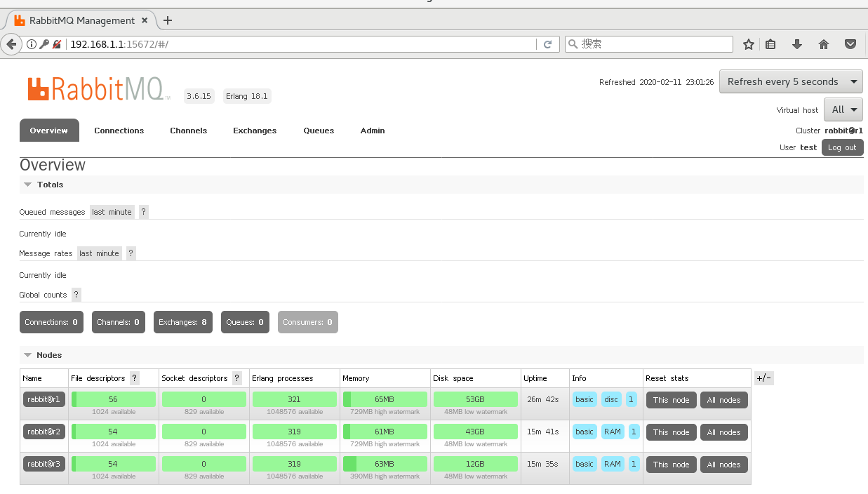868x494 pixels.
Task: Click the browser back arrow button
Action: [11, 44]
